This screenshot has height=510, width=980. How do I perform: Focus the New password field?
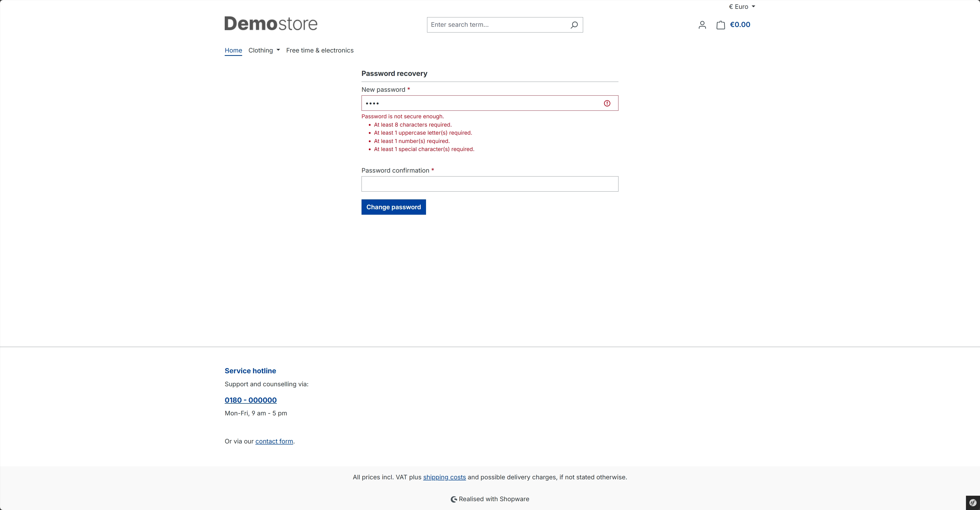pyautogui.click(x=490, y=103)
